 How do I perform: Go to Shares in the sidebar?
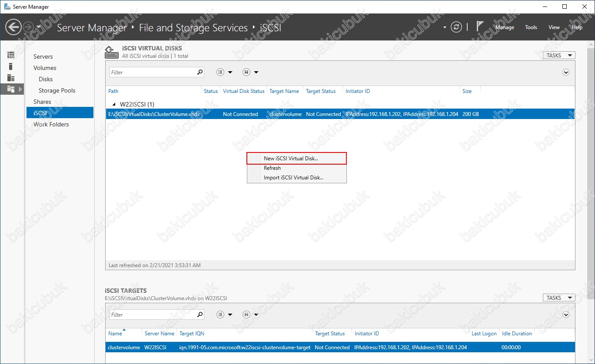[42, 102]
